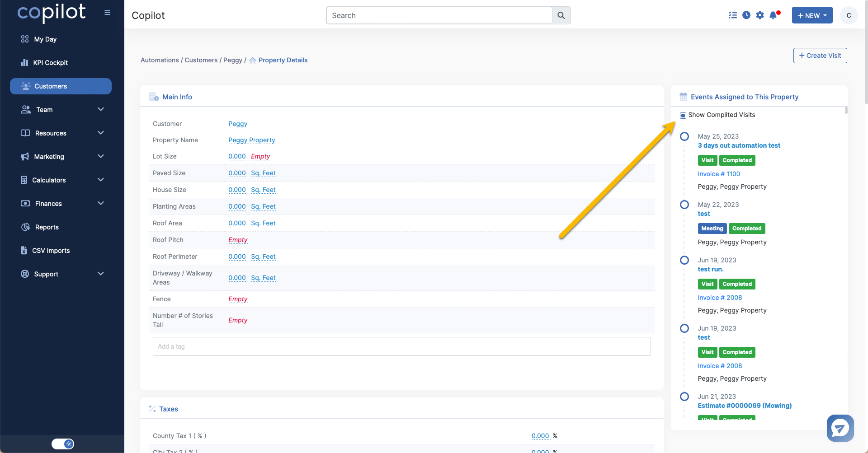Screen dimensions: 868x453
Task: Expand the Support menu chevron
Action: click(x=101, y=274)
